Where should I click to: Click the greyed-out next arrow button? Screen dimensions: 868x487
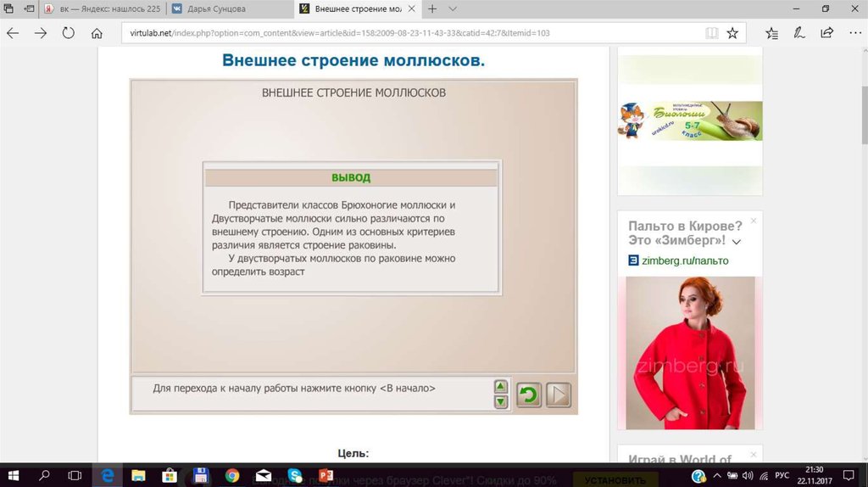(x=558, y=395)
